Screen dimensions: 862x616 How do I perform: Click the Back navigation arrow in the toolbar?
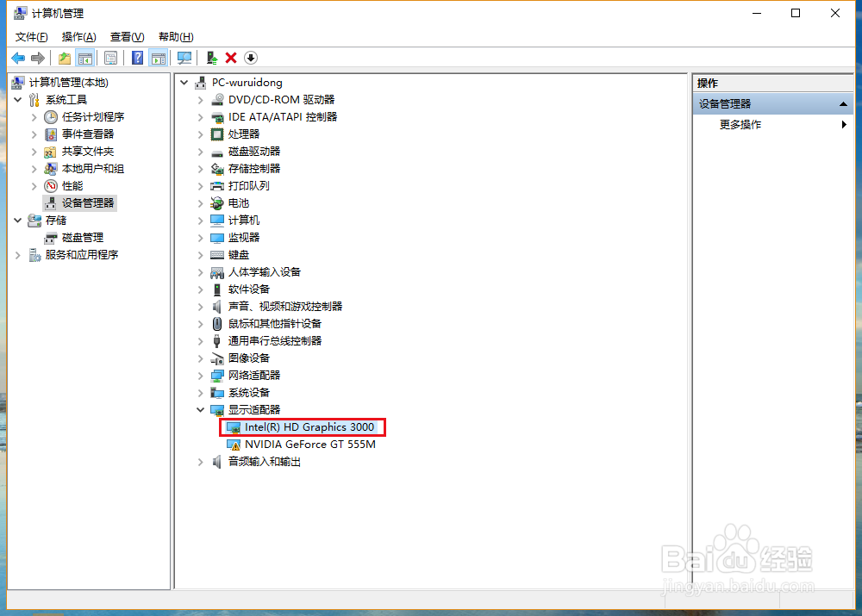coord(17,58)
